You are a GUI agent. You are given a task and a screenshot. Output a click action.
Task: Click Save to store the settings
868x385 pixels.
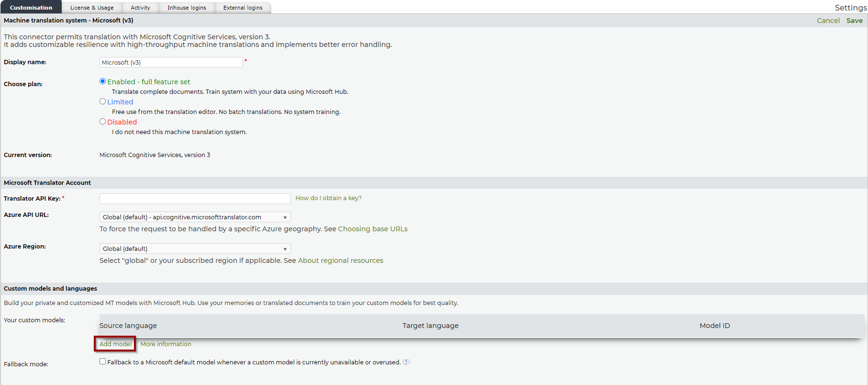pos(854,21)
